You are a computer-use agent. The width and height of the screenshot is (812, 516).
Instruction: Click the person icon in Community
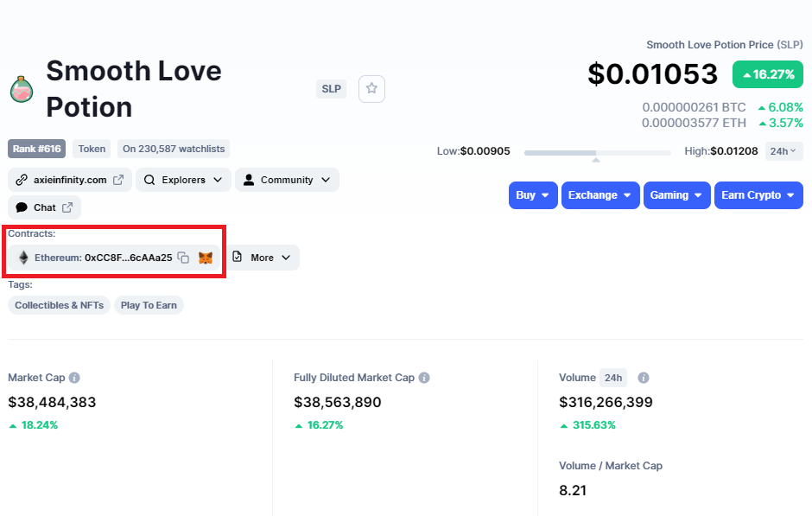coord(249,180)
